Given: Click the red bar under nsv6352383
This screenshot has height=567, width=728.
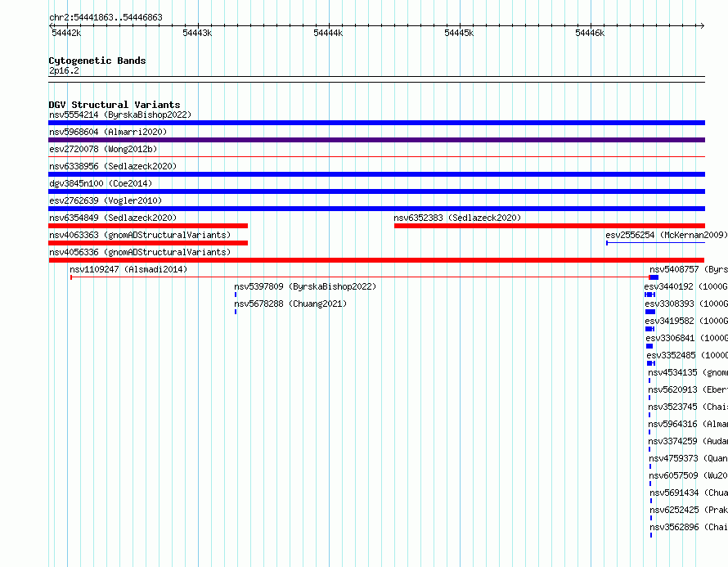Looking at the screenshot, I should pos(550,226).
